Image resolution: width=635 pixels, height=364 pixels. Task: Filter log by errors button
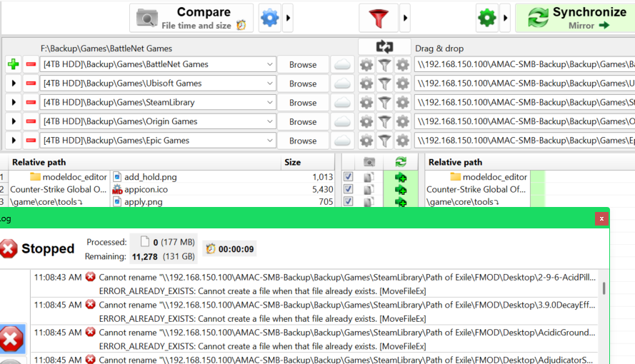[x=12, y=339]
